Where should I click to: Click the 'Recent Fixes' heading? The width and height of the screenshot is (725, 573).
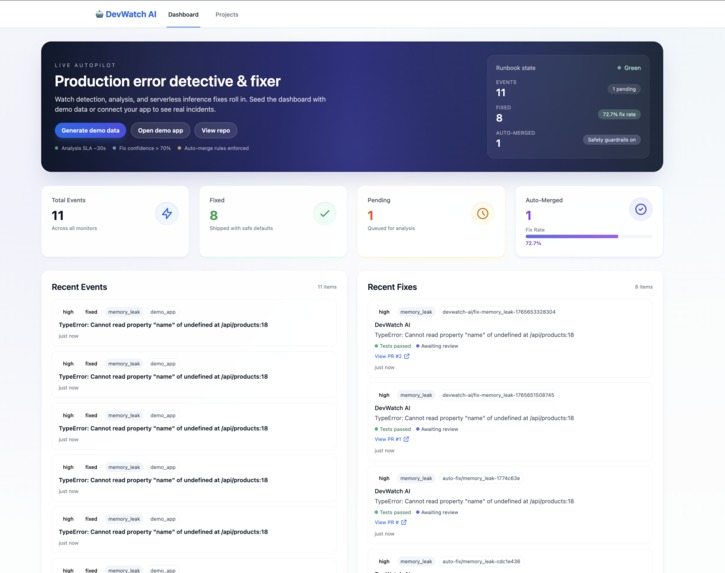click(x=392, y=287)
